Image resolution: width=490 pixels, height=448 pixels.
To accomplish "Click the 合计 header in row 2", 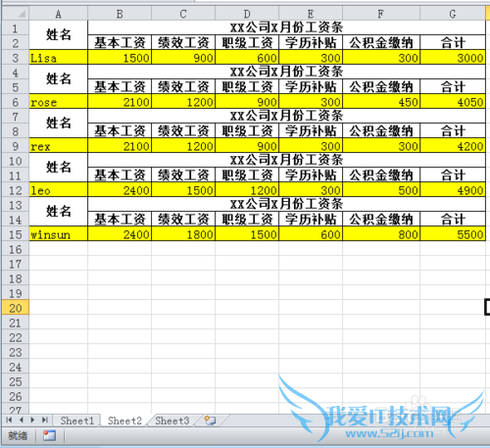I will pyautogui.click(x=453, y=42).
